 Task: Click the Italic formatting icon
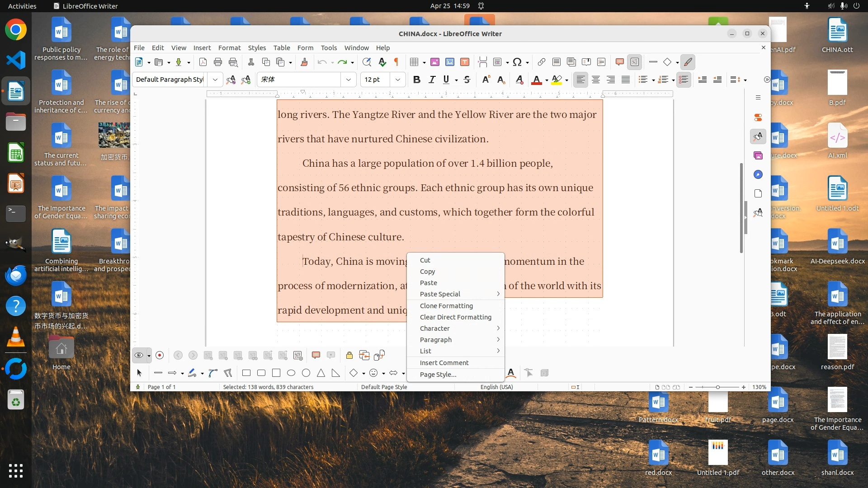pos(432,80)
